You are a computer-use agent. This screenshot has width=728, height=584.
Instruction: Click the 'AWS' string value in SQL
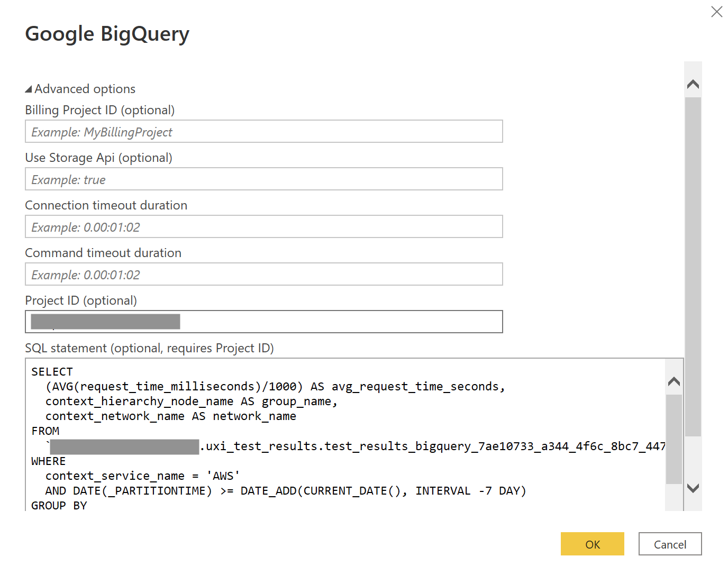point(223,476)
